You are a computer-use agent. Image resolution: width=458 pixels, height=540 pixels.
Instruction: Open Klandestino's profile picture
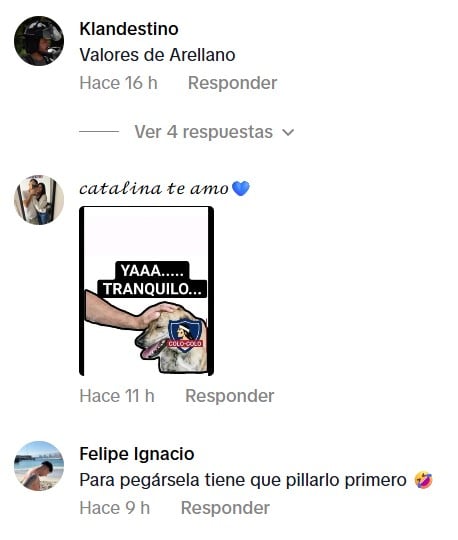[39, 41]
